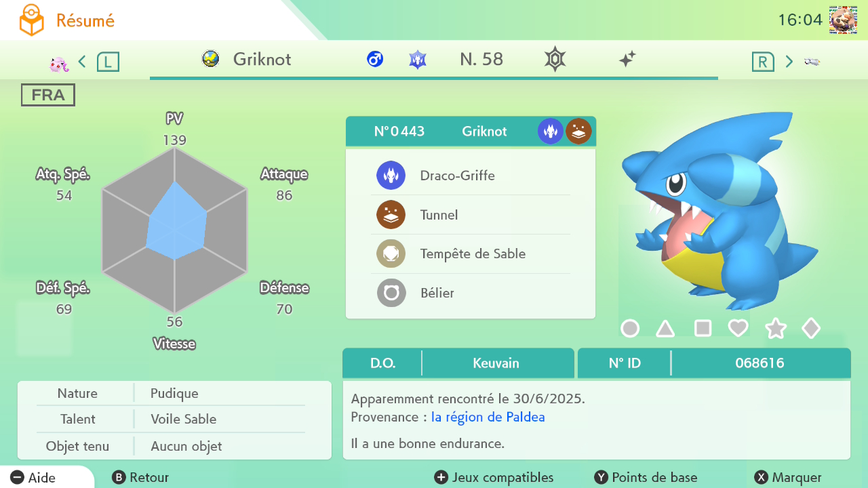This screenshot has width=868, height=488.
Task: Click the clock reading 16:04
Action: (x=800, y=20)
